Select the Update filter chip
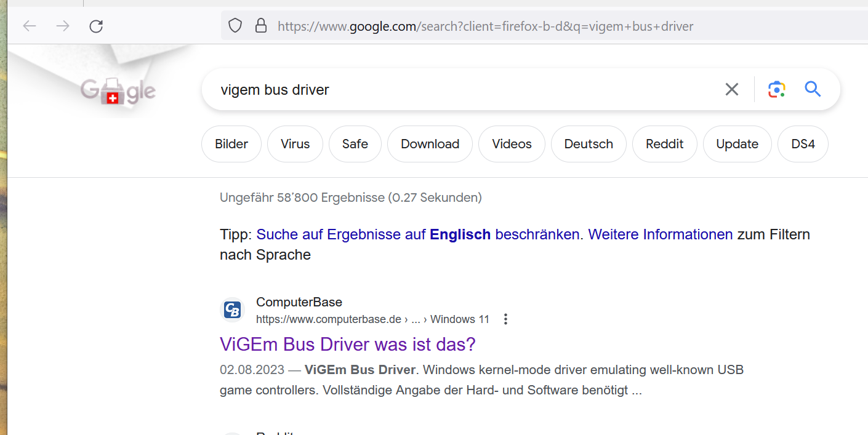 click(737, 144)
